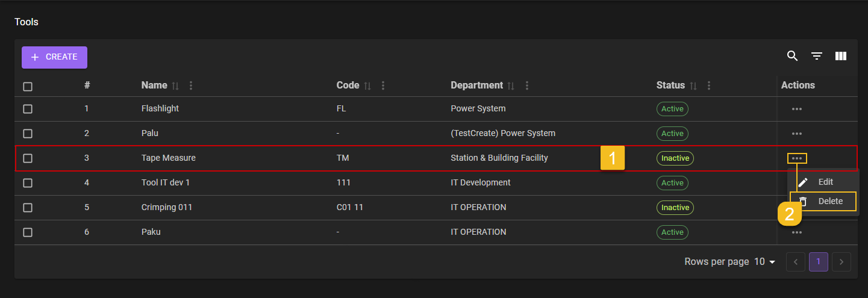Click the Create button
Image resolution: width=868 pixels, height=298 pixels.
tap(54, 57)
